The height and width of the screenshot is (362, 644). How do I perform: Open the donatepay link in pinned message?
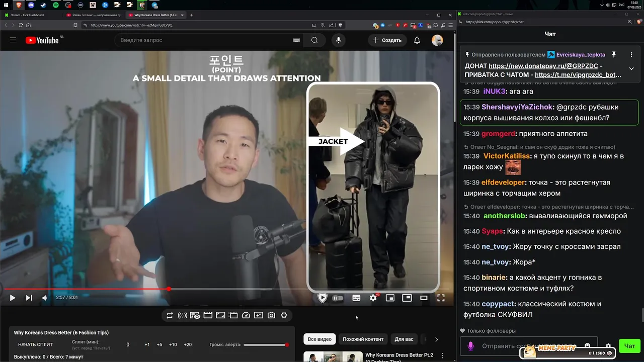[543, 66]
